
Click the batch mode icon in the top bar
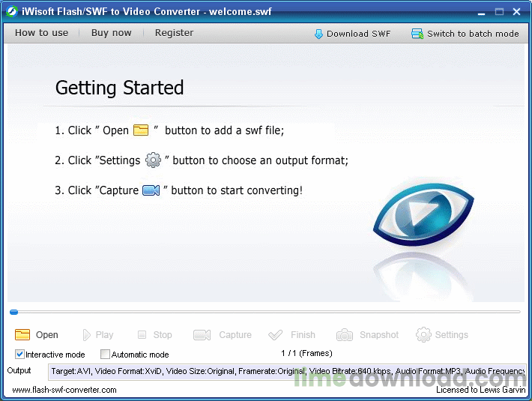[417, 34]
